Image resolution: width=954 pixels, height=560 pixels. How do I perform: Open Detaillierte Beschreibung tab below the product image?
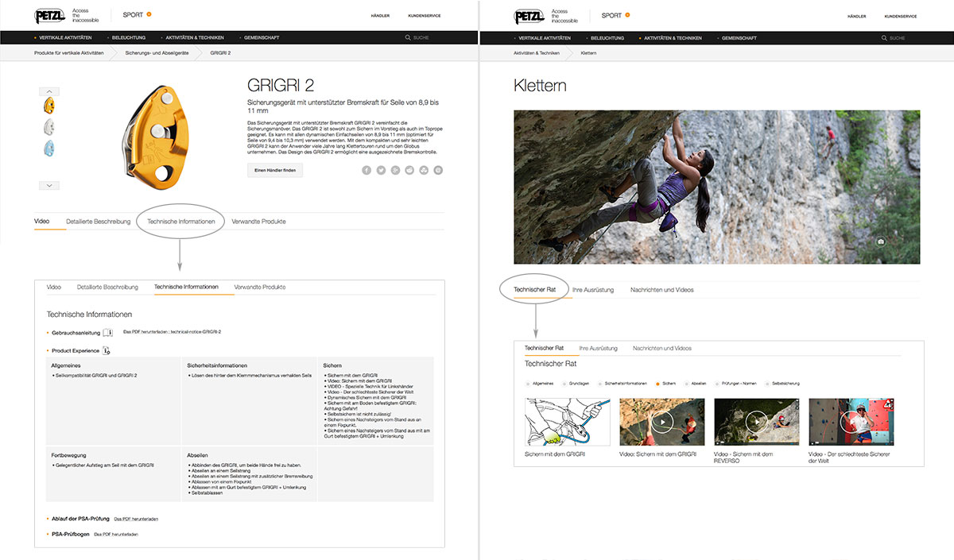[x=98, y=222]
